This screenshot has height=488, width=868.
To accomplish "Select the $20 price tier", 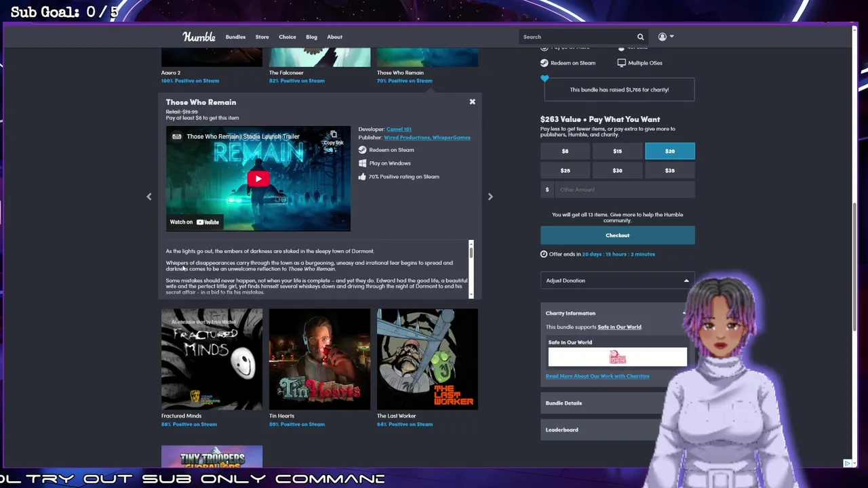I will (669, 151).
